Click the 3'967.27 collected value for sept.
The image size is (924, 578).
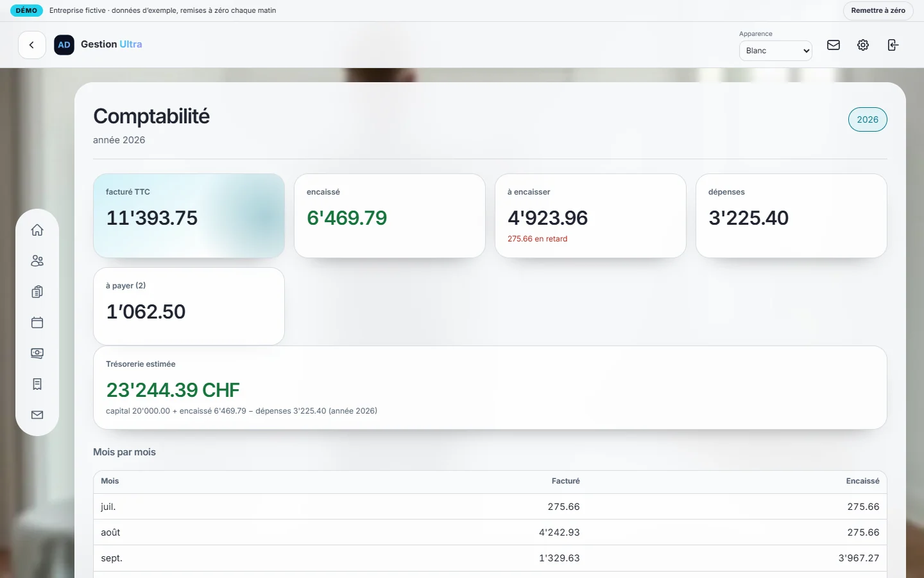pyautogui.click(x=859, y=558)
